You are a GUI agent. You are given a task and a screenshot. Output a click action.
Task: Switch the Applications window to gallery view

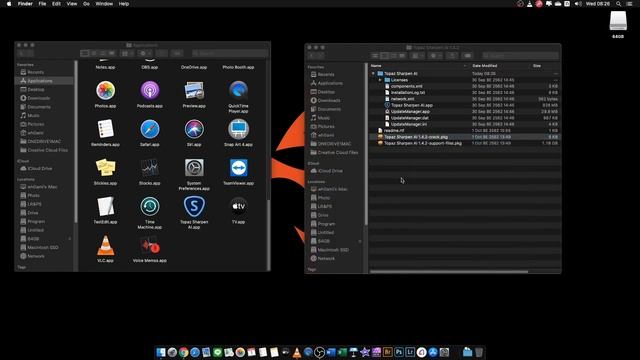(x=112, y=53)
